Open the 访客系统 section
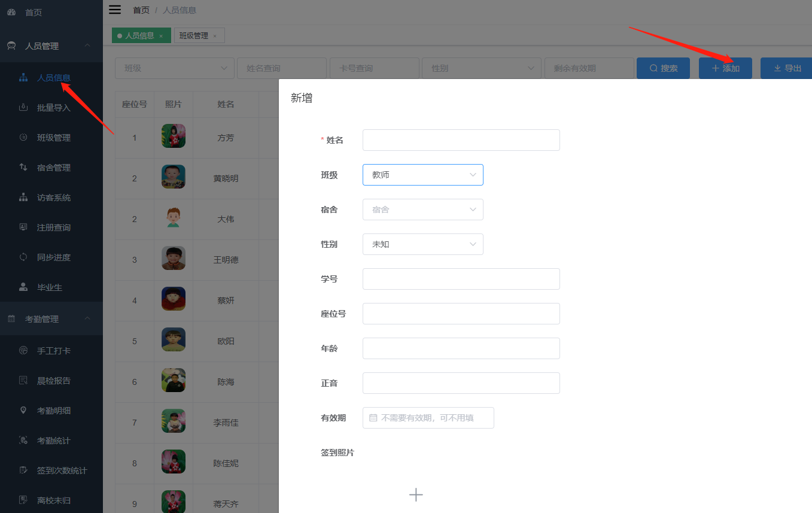This screenshot has height=513, width=812. coord(51,197)
